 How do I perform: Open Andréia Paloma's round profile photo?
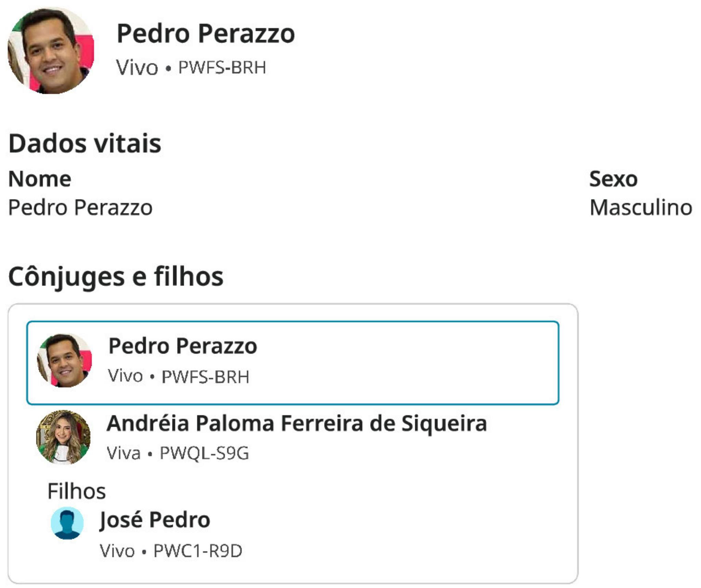click(x=63, y=437)
